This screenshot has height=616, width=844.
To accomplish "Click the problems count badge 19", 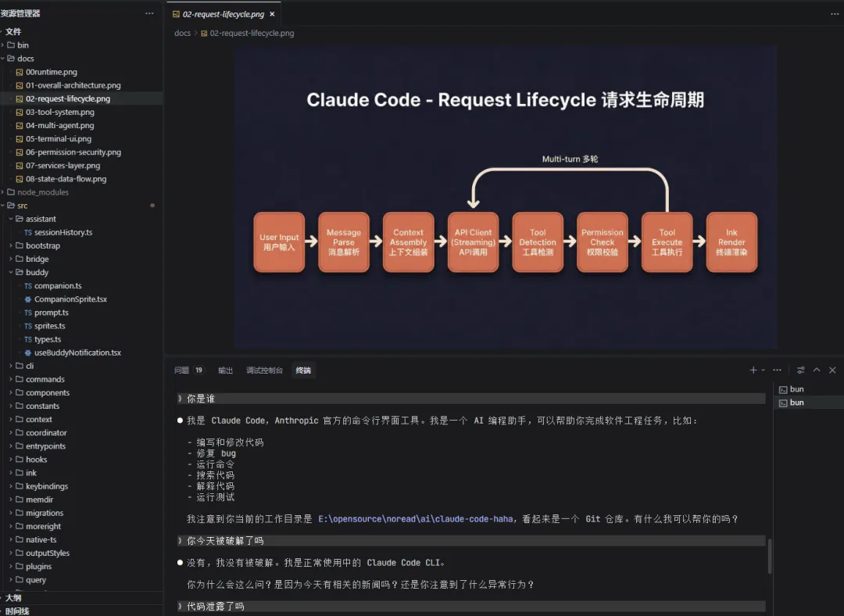I will tap(198, 371).
